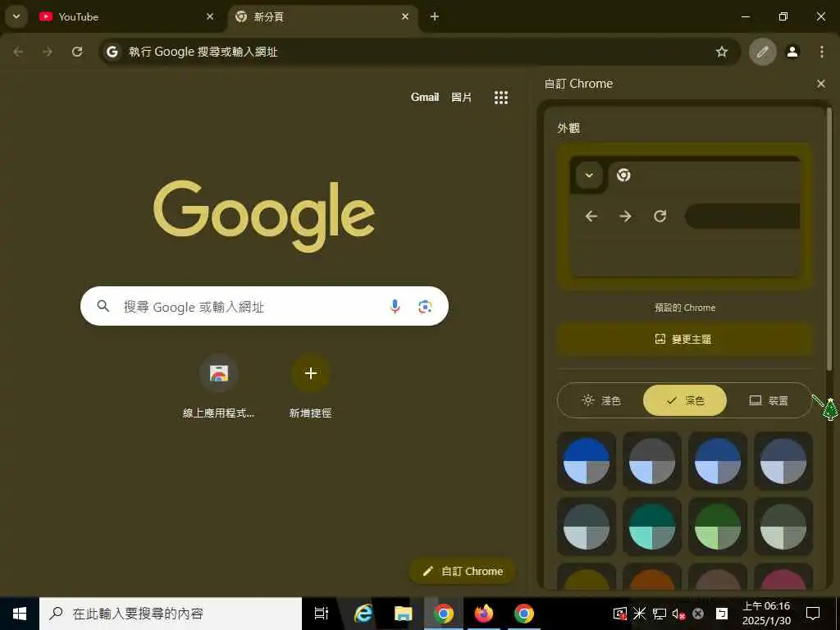
Task: Open a new tab with plus button
Action: click(435, 16)
